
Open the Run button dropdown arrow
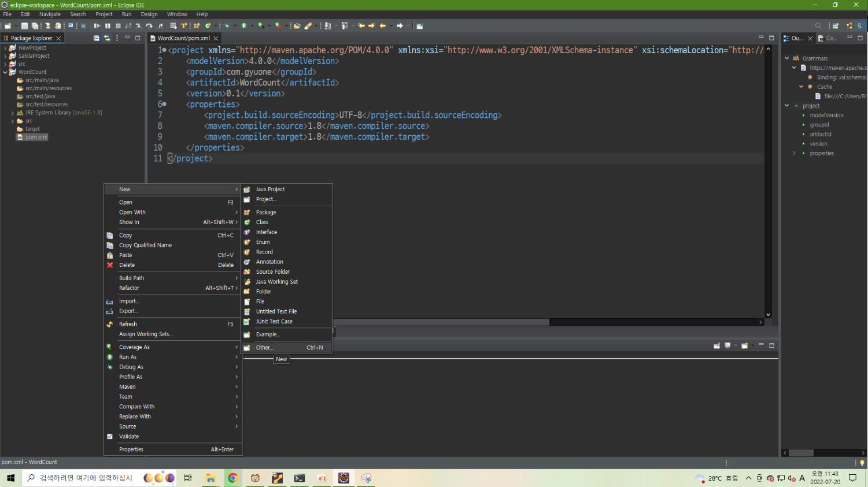[x=252, y=26]
